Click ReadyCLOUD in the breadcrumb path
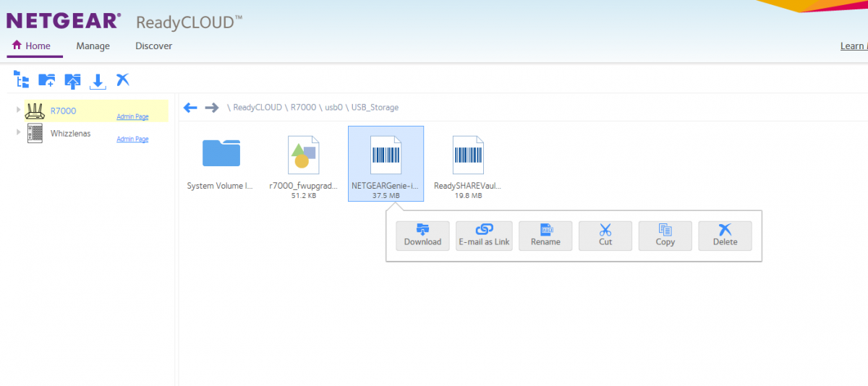 coord(258,108)
